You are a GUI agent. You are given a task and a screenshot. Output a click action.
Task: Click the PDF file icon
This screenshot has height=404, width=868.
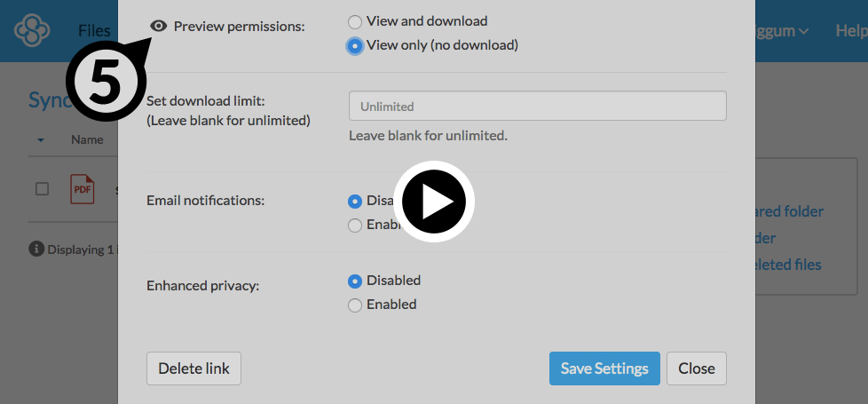coord(83,189)
